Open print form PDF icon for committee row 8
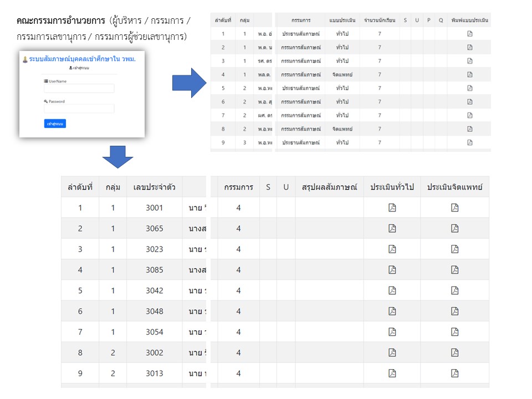Screen dimensions: 532x399 (469, 129)
